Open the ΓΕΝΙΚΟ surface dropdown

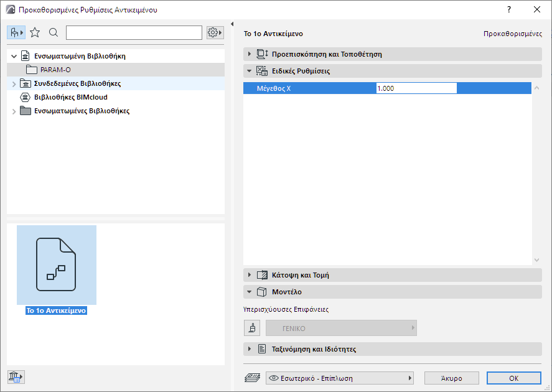click(x=341, y=327)
